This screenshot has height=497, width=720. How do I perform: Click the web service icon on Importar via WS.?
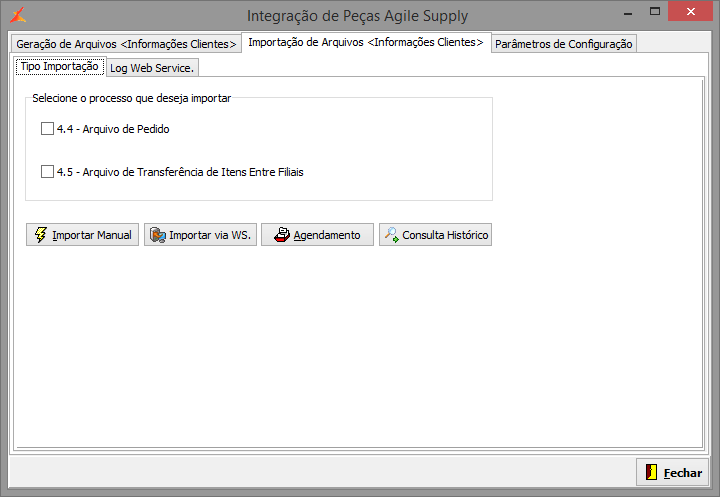158,235
